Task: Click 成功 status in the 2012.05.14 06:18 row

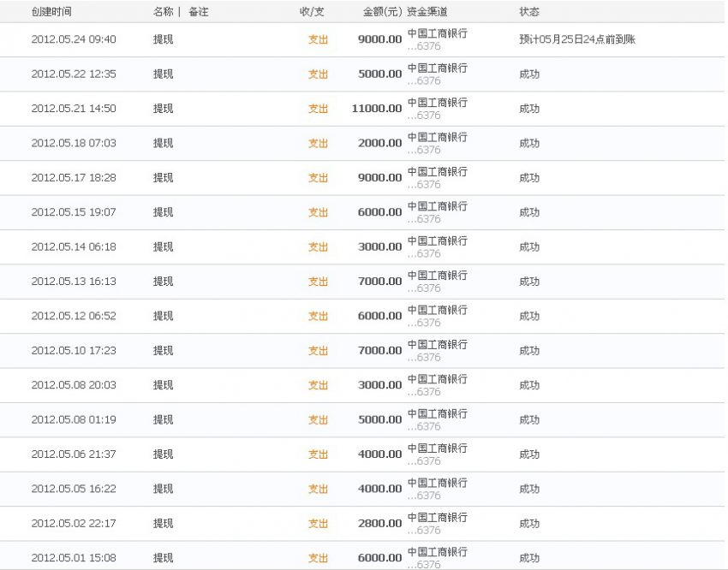Action: click(529, 246)
